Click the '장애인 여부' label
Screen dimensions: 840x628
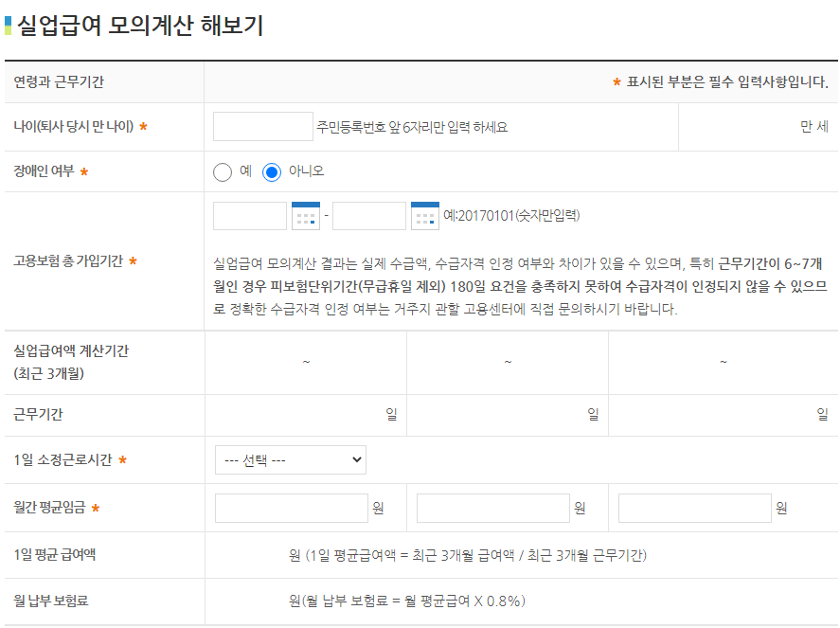coord(44,170)
